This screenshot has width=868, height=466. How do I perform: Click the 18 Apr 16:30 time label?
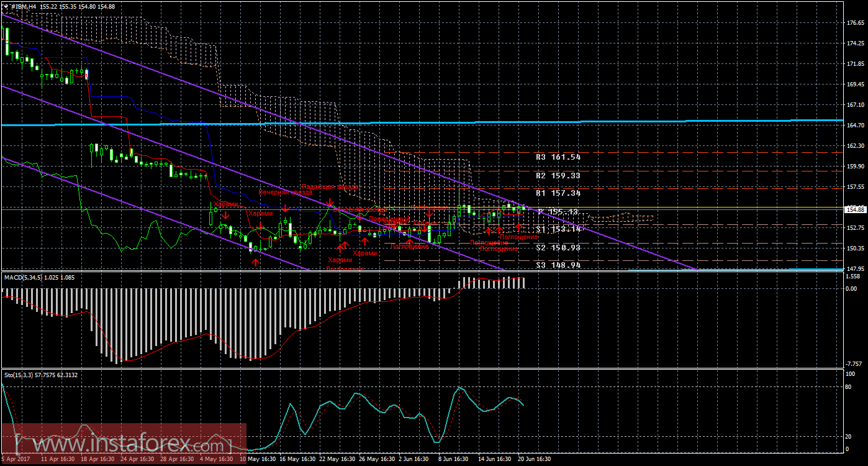pos(97,459)
